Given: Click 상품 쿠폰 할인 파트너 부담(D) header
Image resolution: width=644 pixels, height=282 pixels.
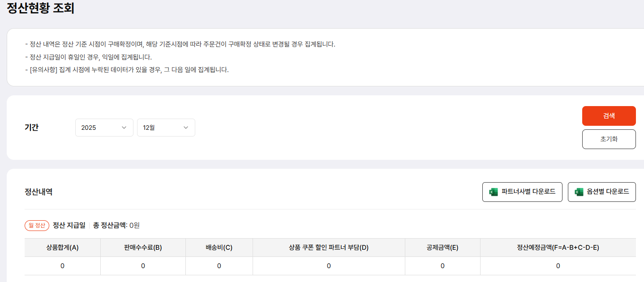Looking at the screenshot, I should (x=329, y=248).
